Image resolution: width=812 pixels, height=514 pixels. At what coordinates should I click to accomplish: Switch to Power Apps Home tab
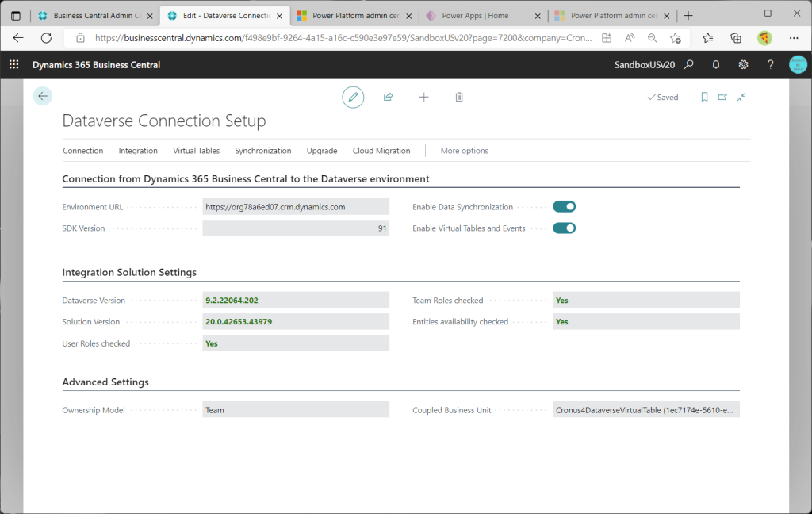[481, 16]
